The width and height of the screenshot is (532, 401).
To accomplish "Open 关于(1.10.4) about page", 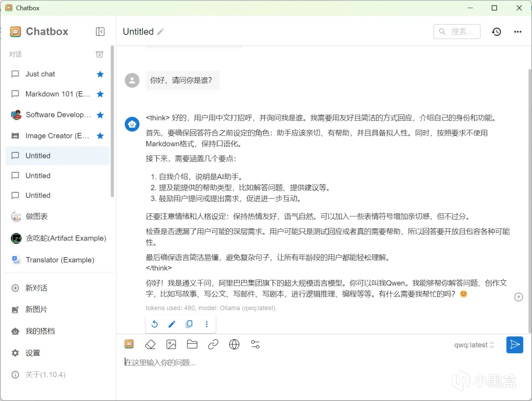I will (x=57, y=375).
